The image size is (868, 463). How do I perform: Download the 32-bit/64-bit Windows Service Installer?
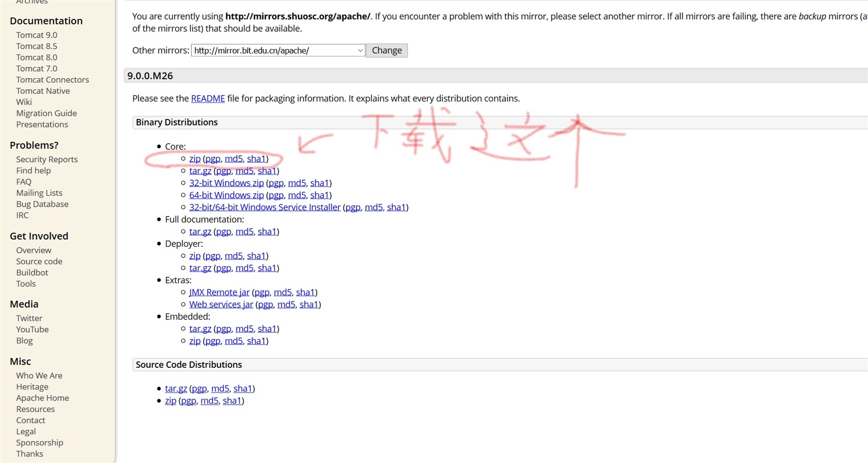pyautogui.click(x=265, y=207)
